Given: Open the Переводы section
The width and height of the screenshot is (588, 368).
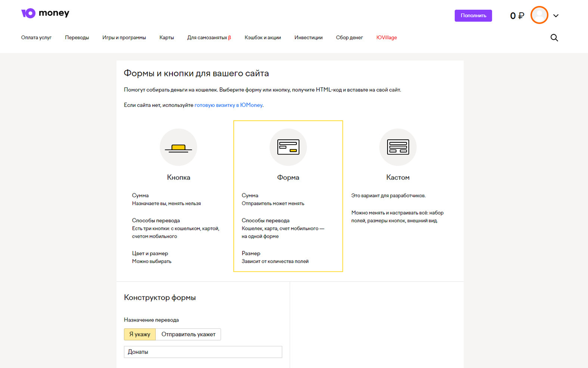Looking at the screenshot, I should [77, 37].
